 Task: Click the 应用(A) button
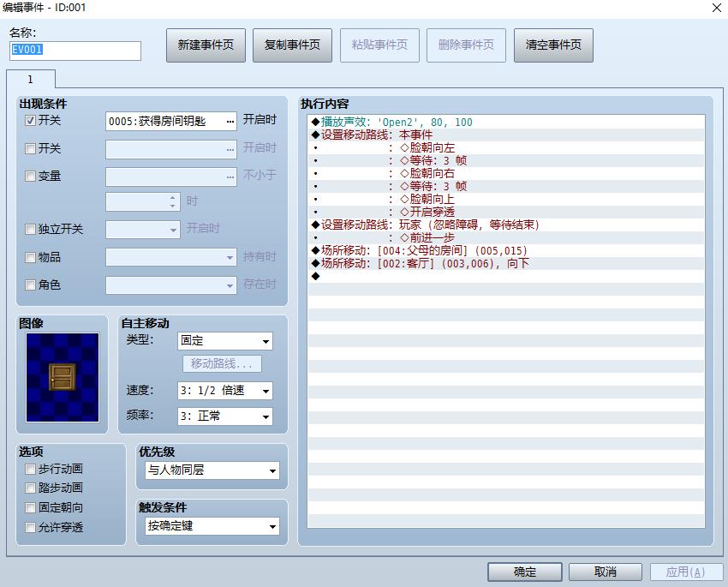(686, 572)
